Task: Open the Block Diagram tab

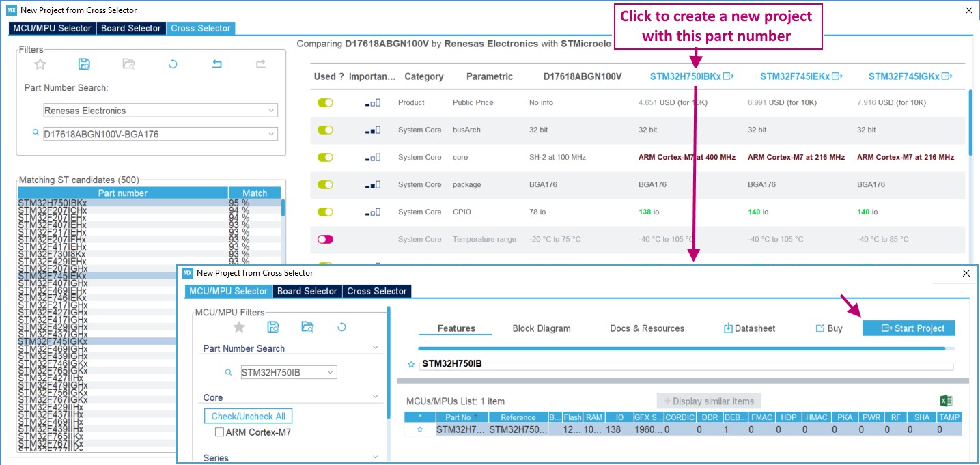Action: click(542, 328)
